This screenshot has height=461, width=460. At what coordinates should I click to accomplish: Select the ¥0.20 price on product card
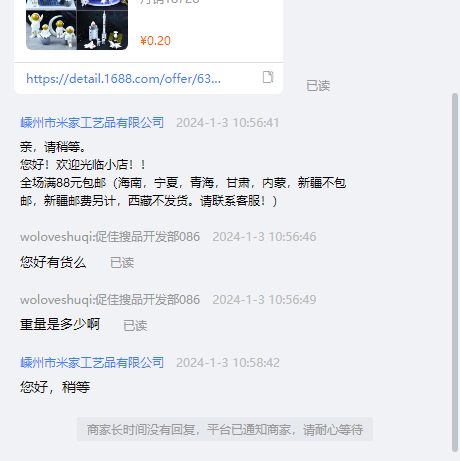coord(155,41)
